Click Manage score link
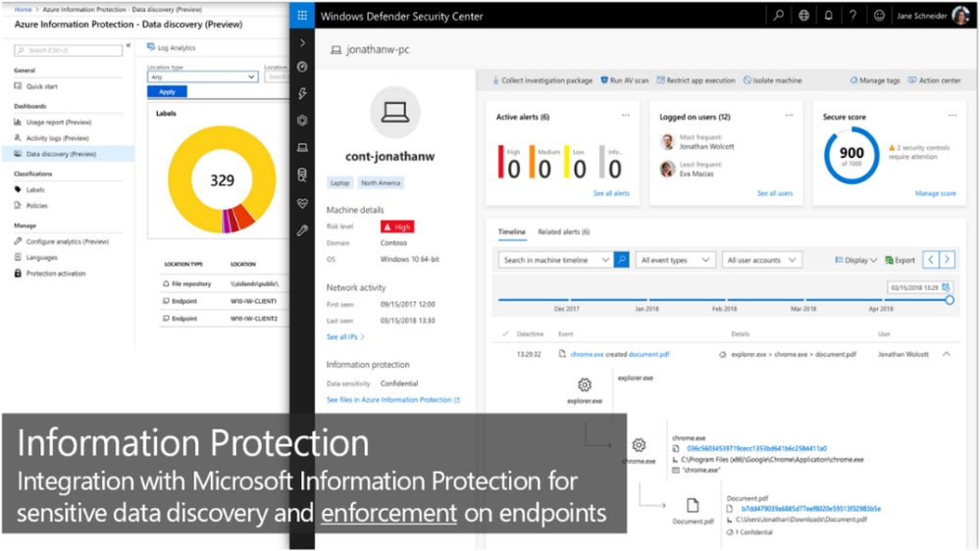The image size is (980, 551). tap(936, 194)
